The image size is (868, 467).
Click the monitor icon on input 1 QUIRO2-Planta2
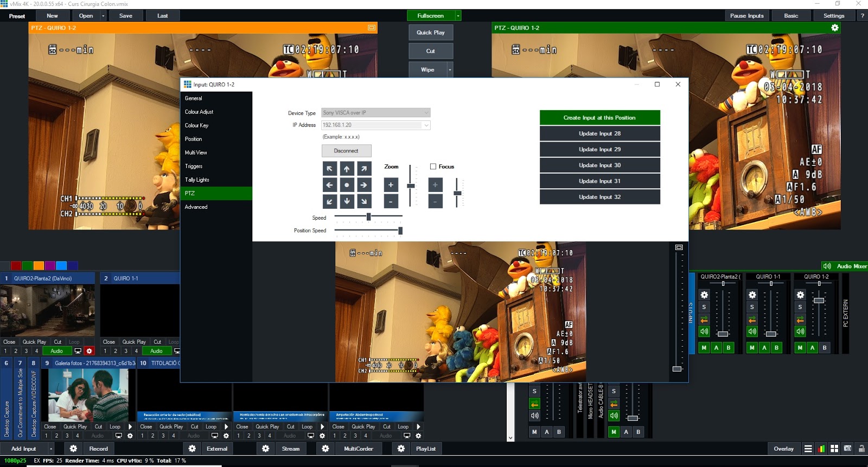pos(78,351)
